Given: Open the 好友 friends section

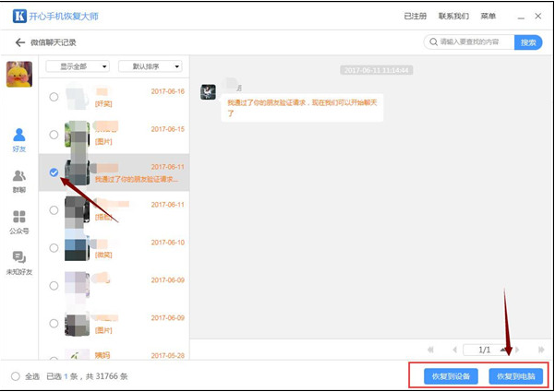Looking at the screenshot, I should pos(19,140).
